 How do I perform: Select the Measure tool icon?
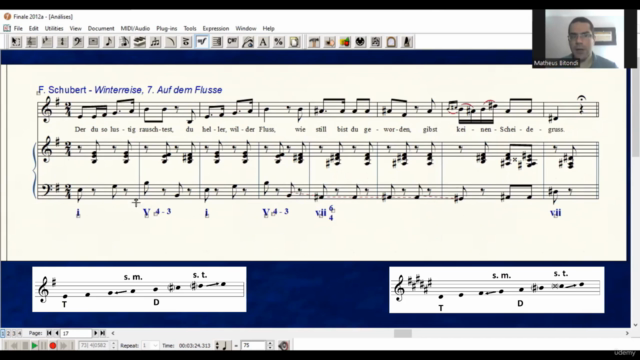coord(93,42)
